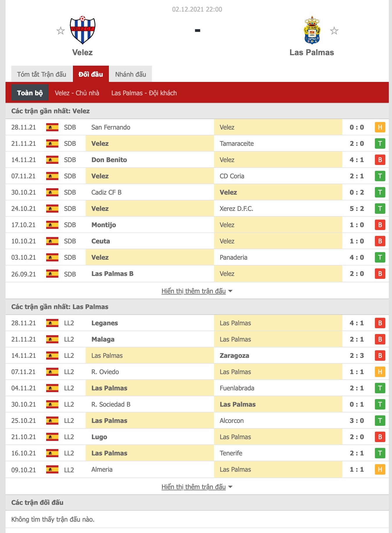The width and height of the screenshot is (392, 533).
Task: Click the Las Palmas club crest
Action: coord(312,30)
